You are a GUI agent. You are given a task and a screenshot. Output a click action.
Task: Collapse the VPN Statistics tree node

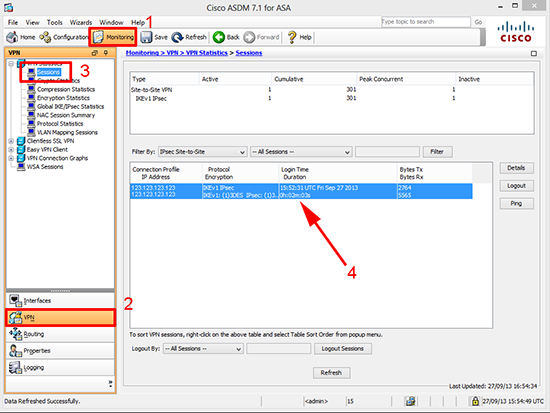coord(11,64)
